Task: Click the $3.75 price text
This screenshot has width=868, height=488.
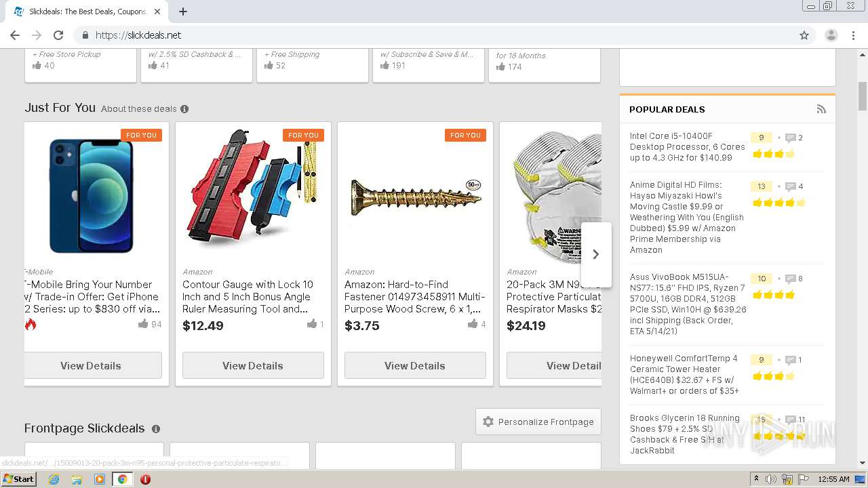Action: [362, 326]
